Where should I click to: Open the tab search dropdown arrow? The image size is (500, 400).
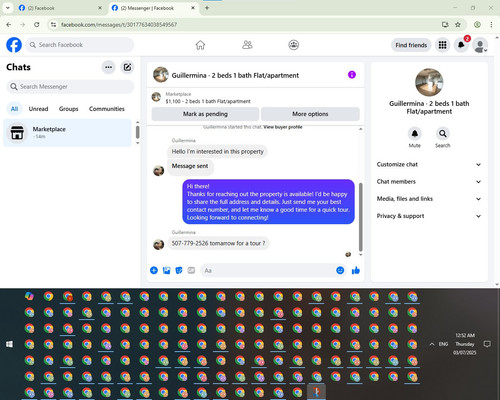[8, 8]
